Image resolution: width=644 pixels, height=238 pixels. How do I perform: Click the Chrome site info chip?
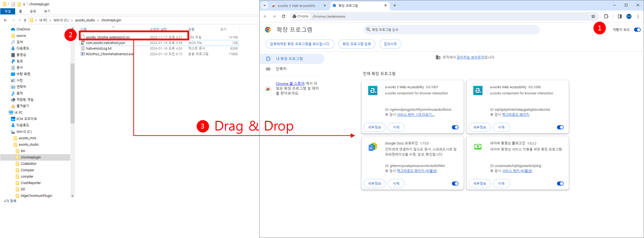301,16
